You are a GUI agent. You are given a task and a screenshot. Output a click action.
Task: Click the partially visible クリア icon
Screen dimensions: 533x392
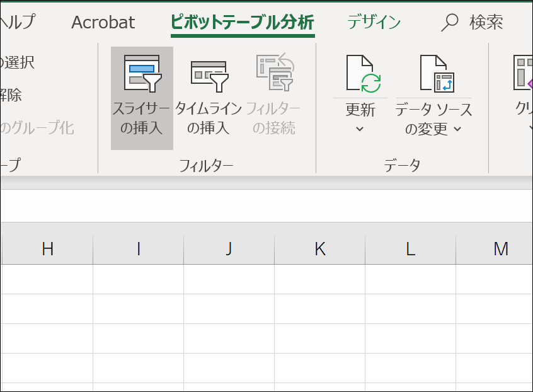[x=524, y=74]
